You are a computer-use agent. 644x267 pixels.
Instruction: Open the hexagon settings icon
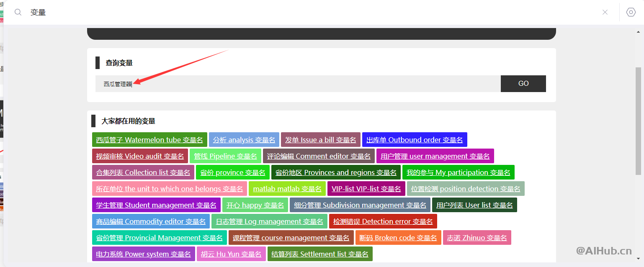click(631, 12)
